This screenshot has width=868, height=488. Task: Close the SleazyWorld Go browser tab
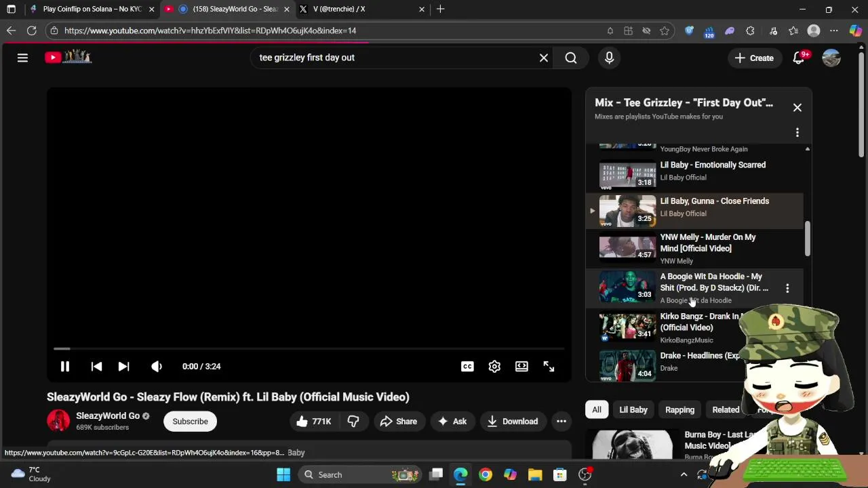click(287, 9)
